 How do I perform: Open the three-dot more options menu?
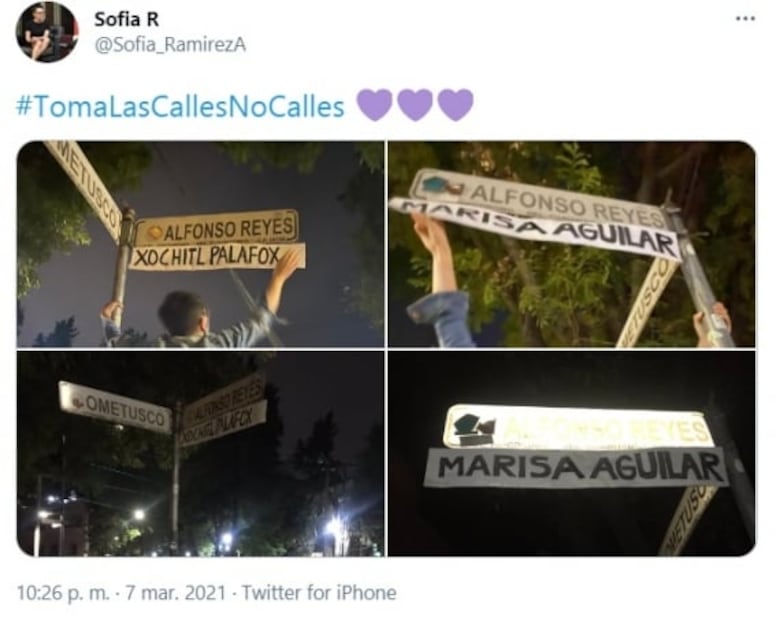point(745,19)
